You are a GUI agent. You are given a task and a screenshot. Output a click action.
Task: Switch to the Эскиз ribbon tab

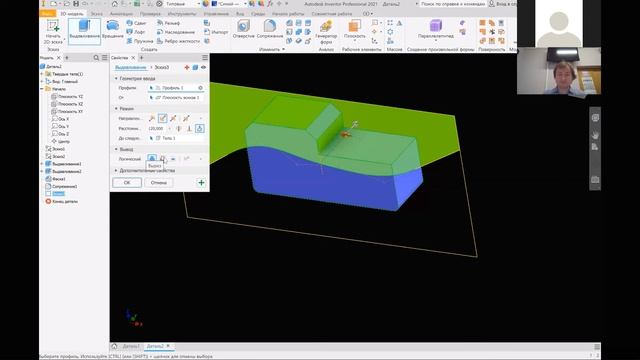pyautogui.click(x=97, y=13)
